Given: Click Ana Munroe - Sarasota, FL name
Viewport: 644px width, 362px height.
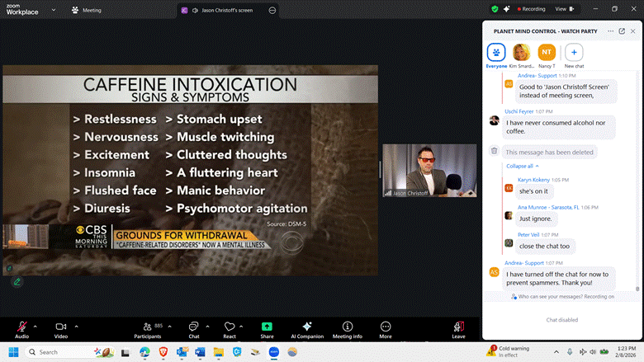Looking at the screenshot, I should tap(548, 208).
